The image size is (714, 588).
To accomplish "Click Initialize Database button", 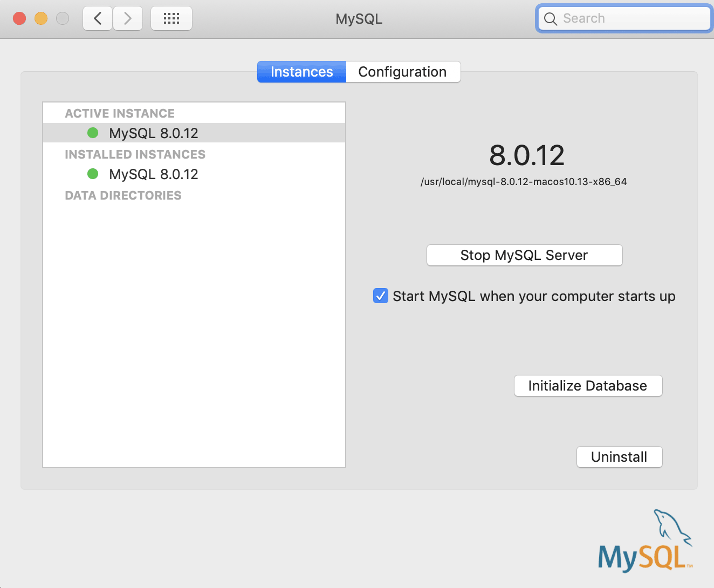I will point(588,386).
